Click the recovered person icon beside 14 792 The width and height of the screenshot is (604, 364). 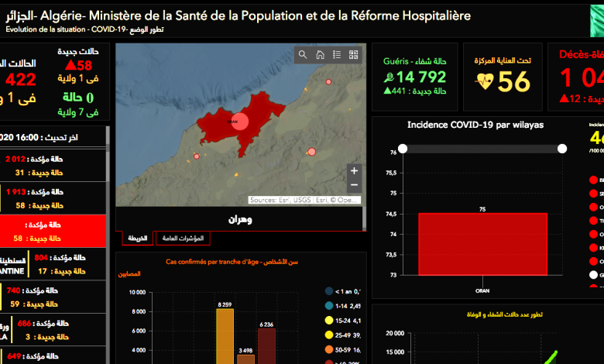coord(389,77)
